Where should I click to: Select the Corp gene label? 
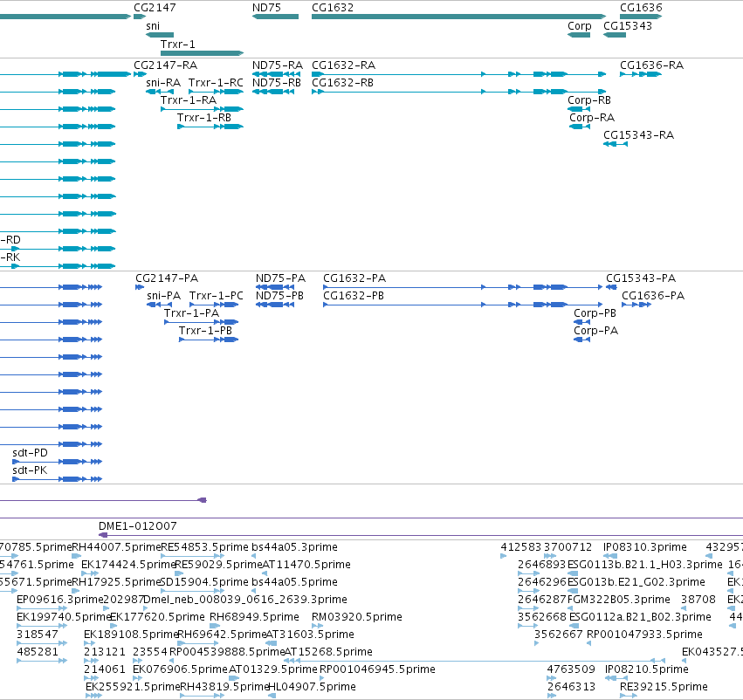[579, 25]
